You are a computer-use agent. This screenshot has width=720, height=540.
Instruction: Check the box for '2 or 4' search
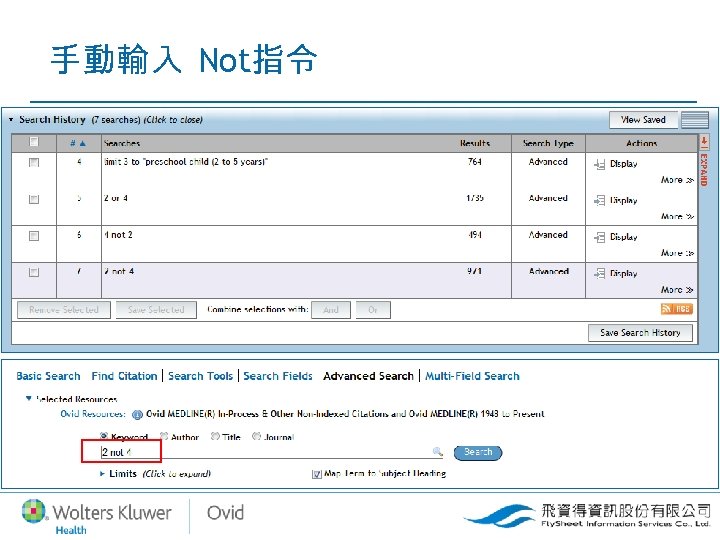tap(34, 199)
